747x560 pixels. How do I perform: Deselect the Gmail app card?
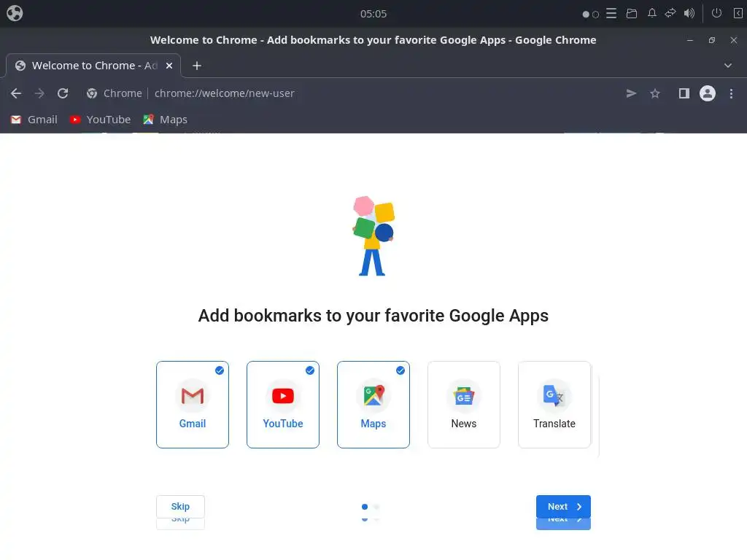(193, 405)
